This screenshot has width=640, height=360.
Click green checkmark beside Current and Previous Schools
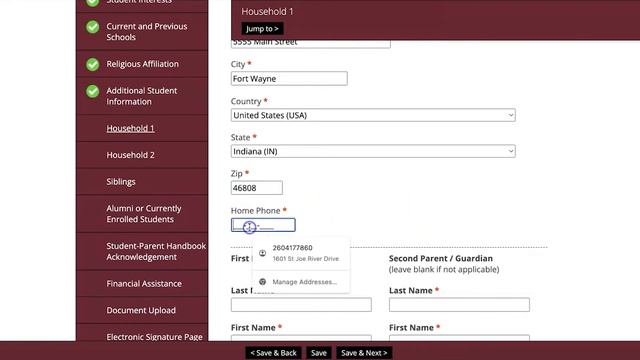93,27
